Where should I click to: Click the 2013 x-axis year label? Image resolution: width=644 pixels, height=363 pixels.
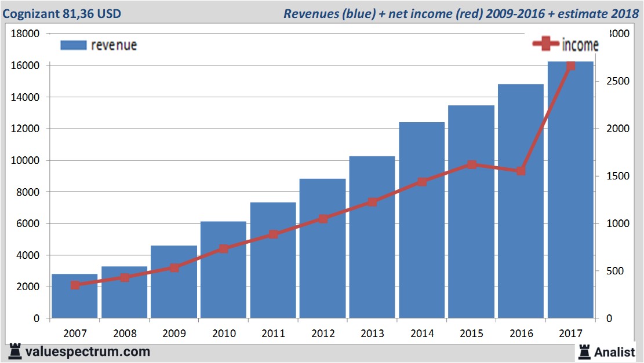pos(372,333)
